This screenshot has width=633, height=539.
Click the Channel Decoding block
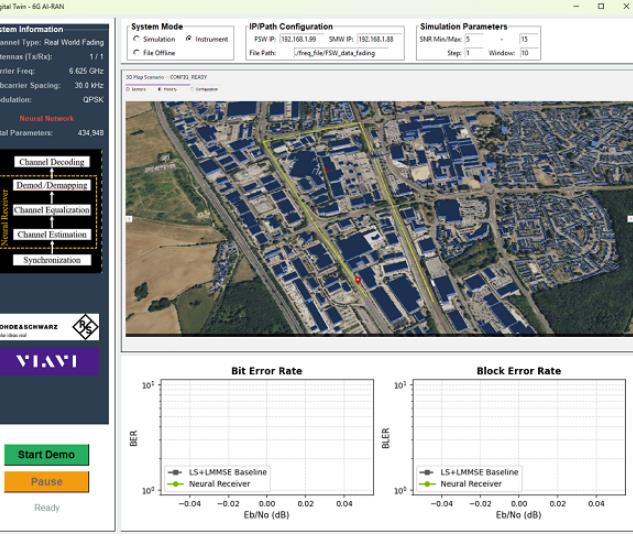52,162
